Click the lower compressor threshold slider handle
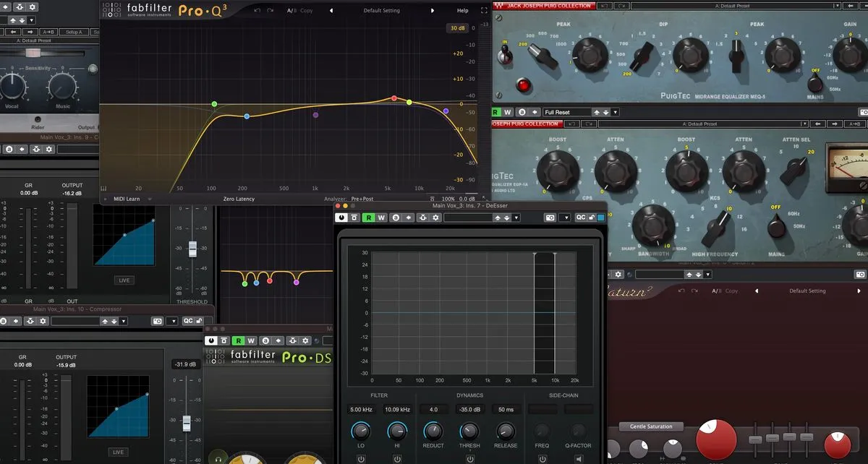 point(187,422)
